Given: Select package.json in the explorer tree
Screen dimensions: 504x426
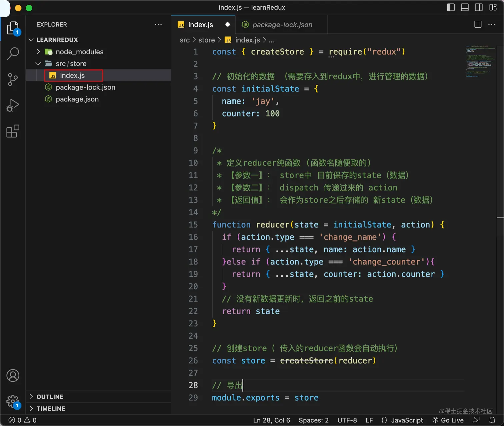Looking at the screenshot, I should pos(77,99).
